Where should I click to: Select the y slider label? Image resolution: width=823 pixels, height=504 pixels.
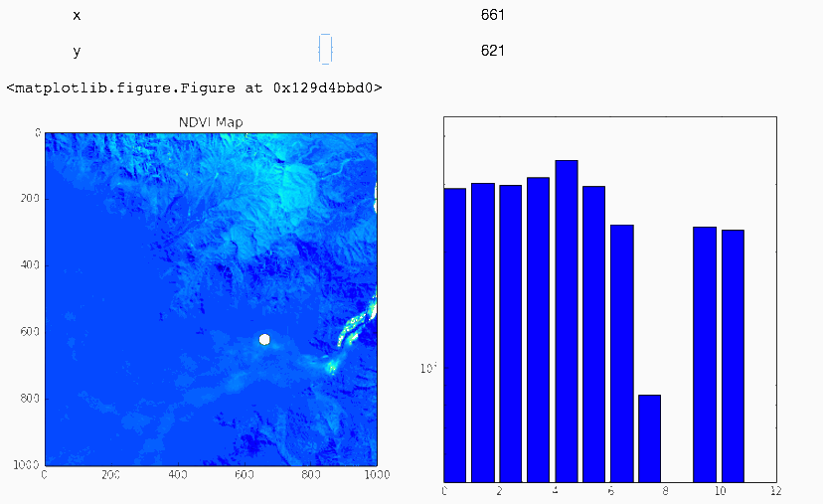click(x=77, y=52)
